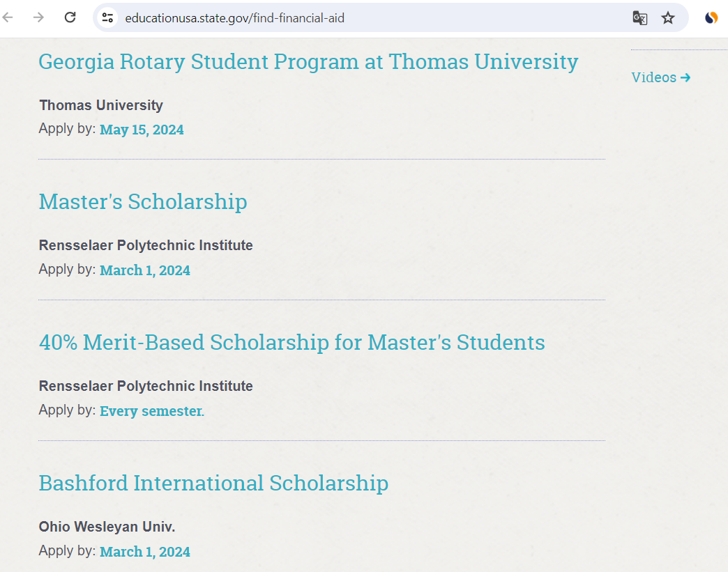This screenshot has height=572, width=728.
Task: Click March 1, 2024 under Master's Scholarship
Action: [145, 270]
